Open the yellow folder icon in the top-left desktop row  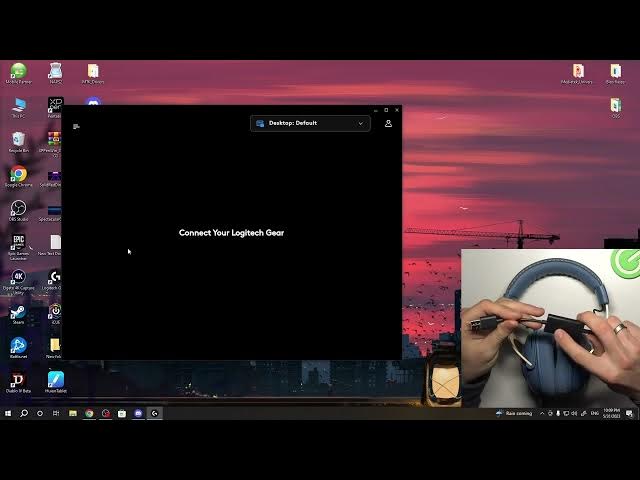coord(93,73)
